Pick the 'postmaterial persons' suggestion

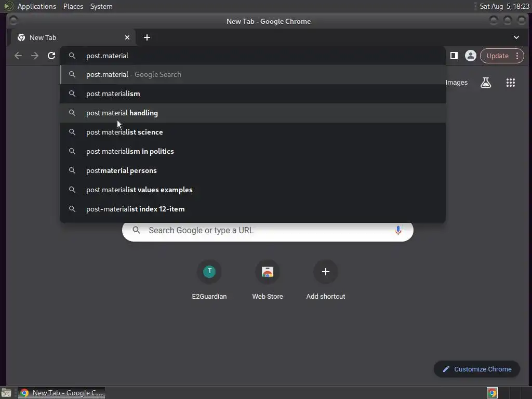tap(253, 170)
